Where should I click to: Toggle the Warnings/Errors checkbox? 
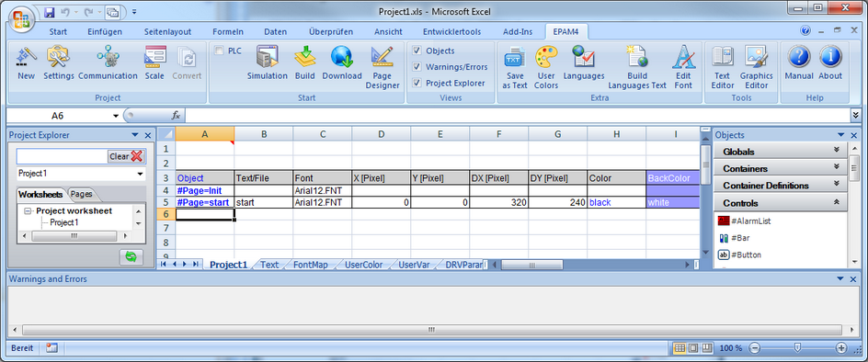pos(417,67)
